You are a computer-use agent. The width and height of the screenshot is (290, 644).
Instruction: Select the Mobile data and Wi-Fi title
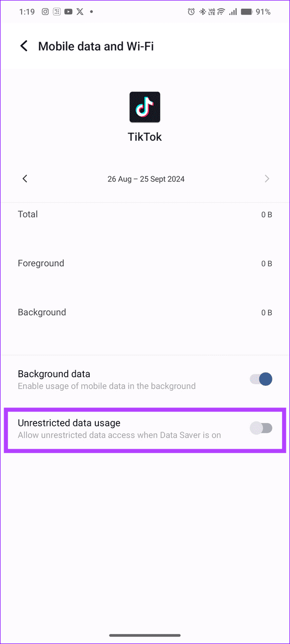(x=96, y=46)
